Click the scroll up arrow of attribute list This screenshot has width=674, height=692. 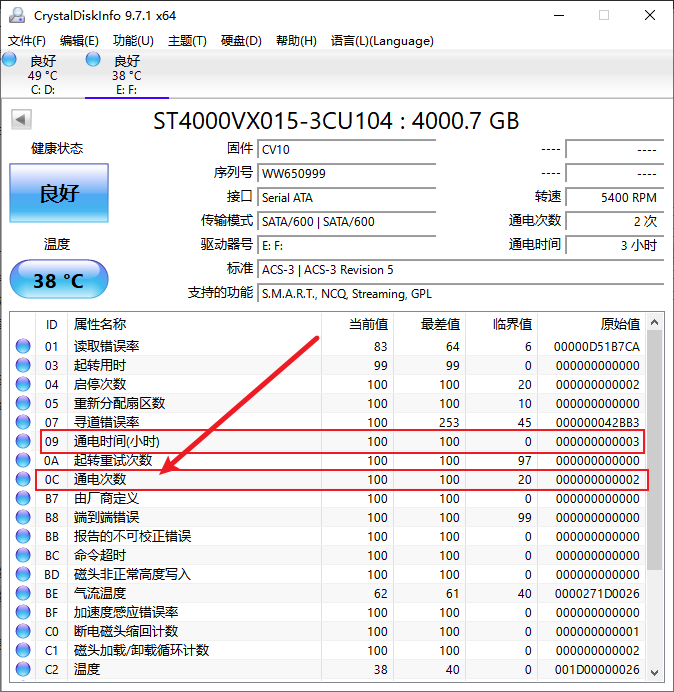point(655,323)
